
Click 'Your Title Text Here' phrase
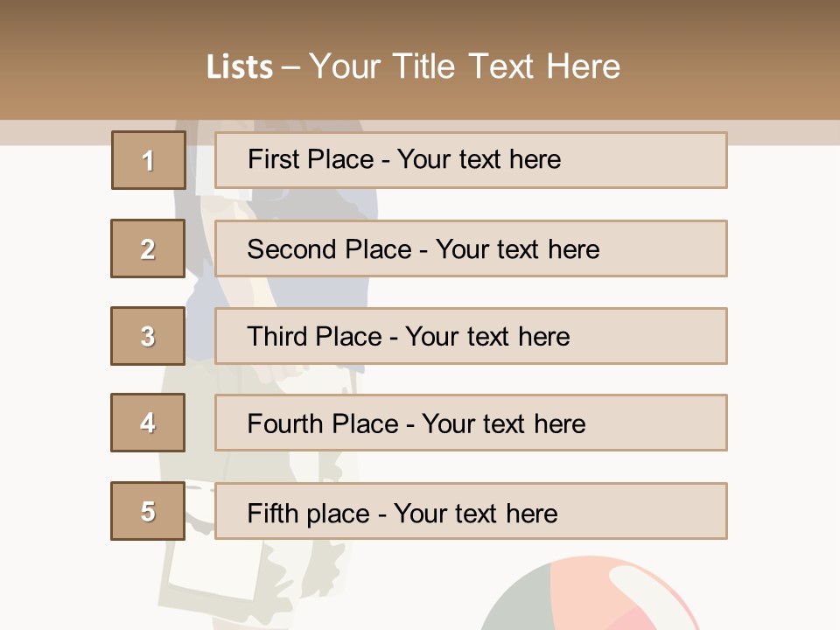[464, 66]
